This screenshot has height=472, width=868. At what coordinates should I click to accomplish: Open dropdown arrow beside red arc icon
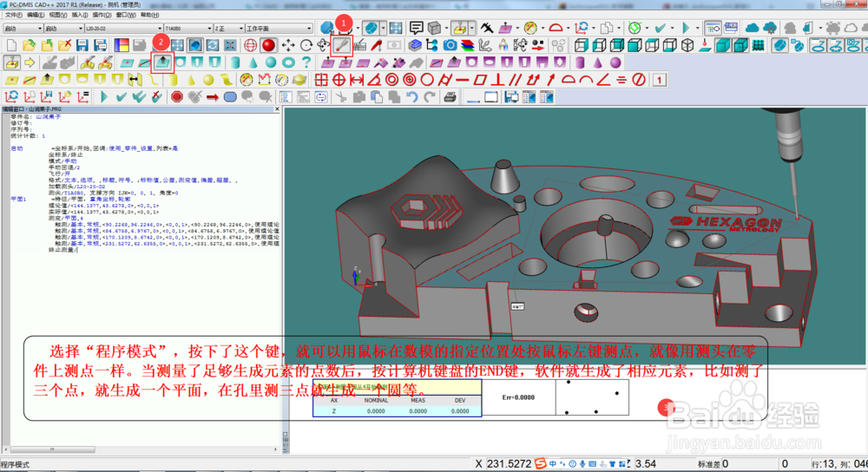point(568,28)
